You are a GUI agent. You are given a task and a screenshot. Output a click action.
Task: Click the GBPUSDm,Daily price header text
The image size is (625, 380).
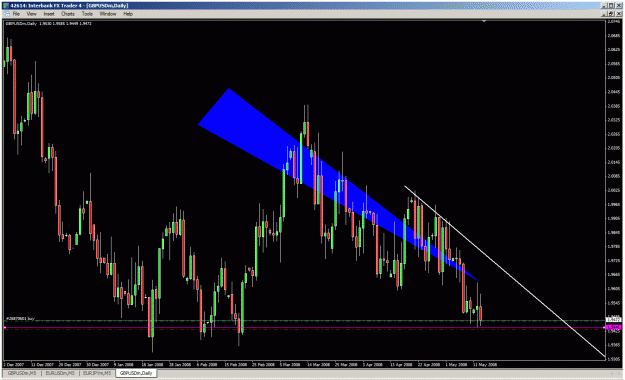pos(48,24)
